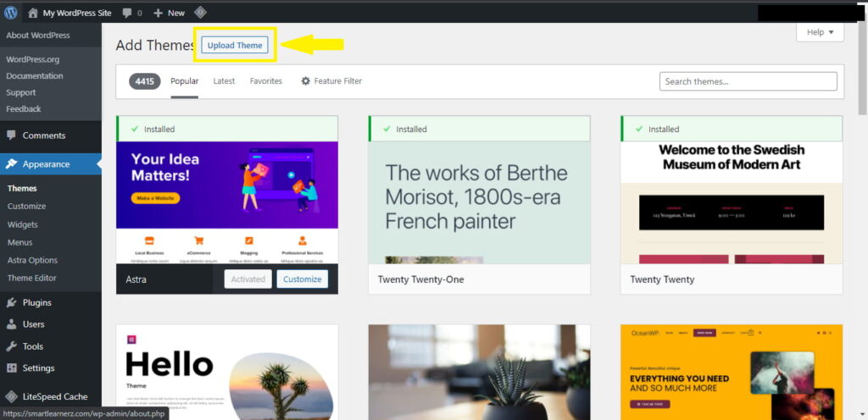Switch to the Latest tab
The image size is (868, 420).
coord(224,81)
